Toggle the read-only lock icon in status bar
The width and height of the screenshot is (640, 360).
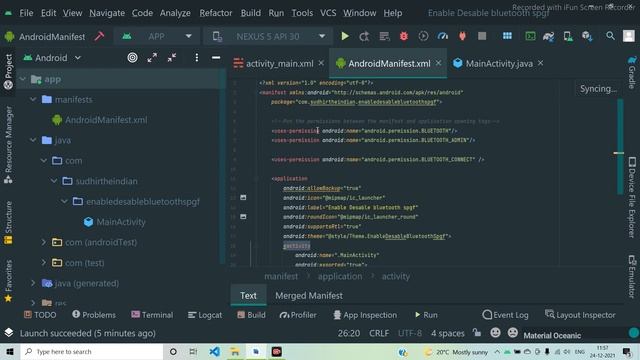(x=477, y=333)
